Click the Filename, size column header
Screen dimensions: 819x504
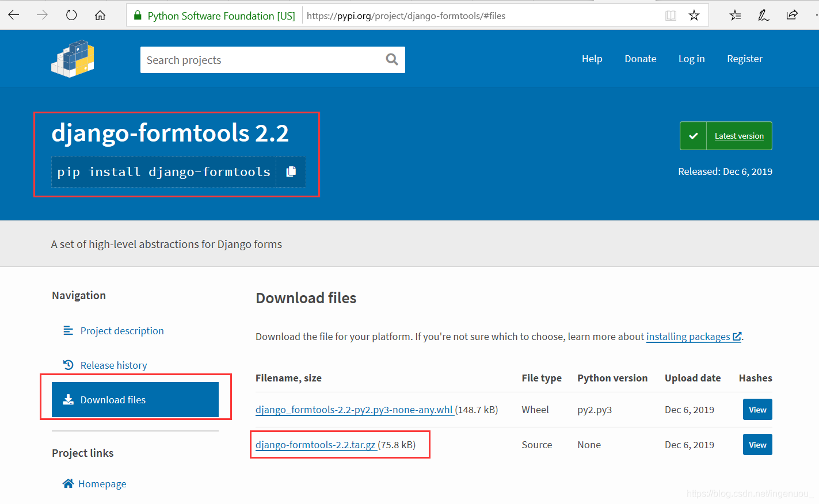[288, 378]
